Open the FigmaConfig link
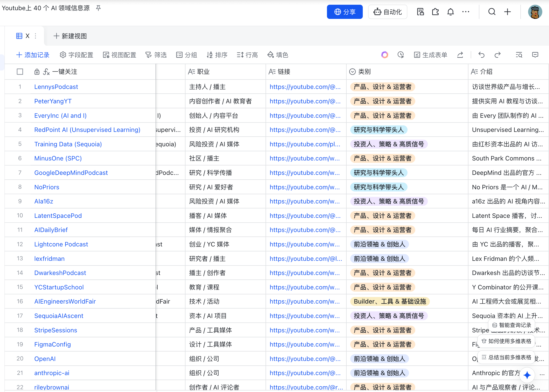This screenshot has height=392, width=549. pyautogui.click(x=52, y=345)
